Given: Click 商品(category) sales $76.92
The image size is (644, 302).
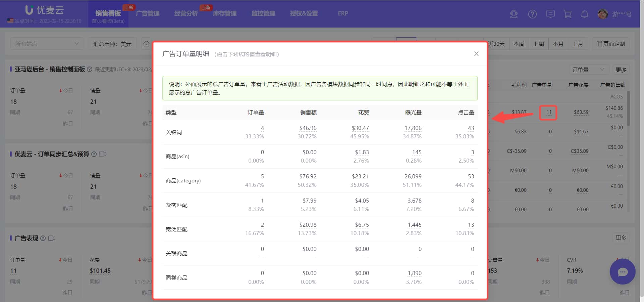Looking at the screenshot, I should 308,176.
